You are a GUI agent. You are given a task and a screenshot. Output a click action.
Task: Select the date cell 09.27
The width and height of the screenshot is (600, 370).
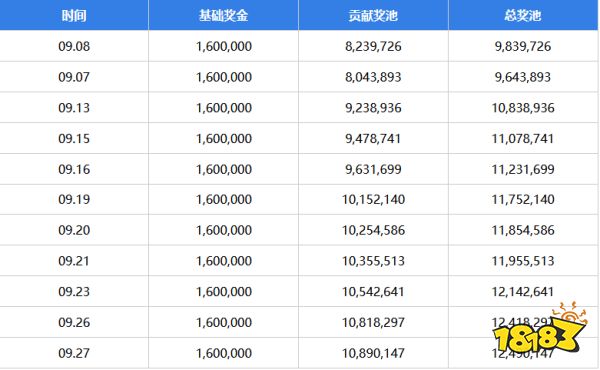pos(74,353)
